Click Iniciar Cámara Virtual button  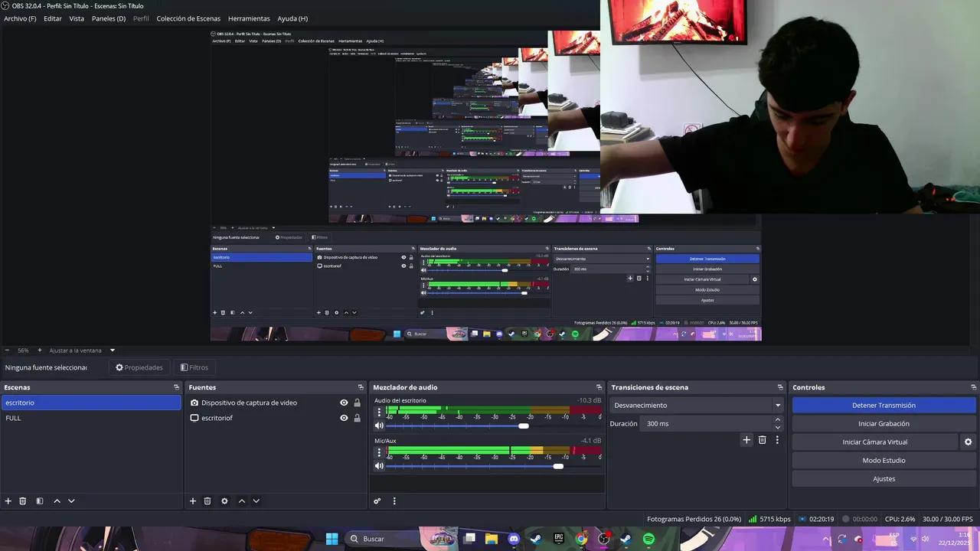(x=875, y=442)
